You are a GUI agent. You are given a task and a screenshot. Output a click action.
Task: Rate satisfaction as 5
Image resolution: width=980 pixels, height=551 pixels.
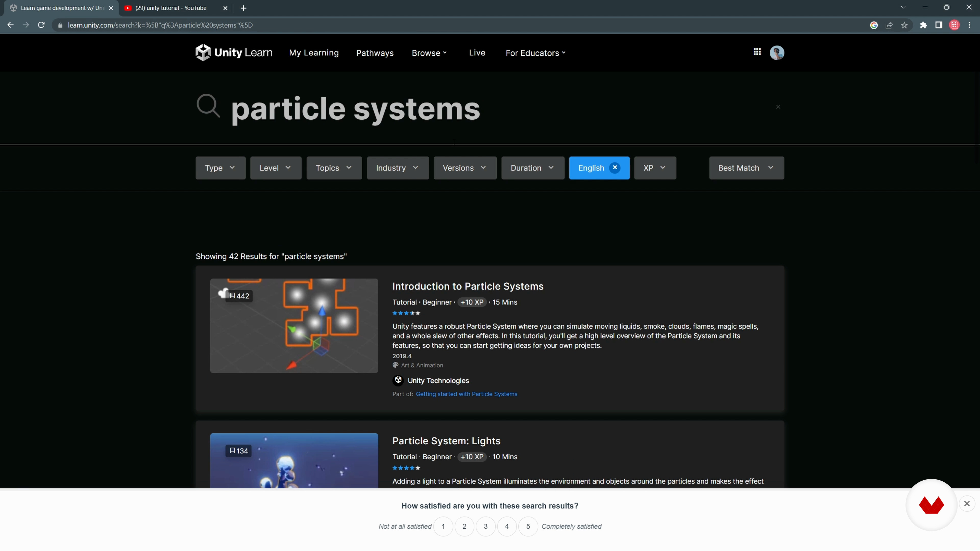click(528, 526)
